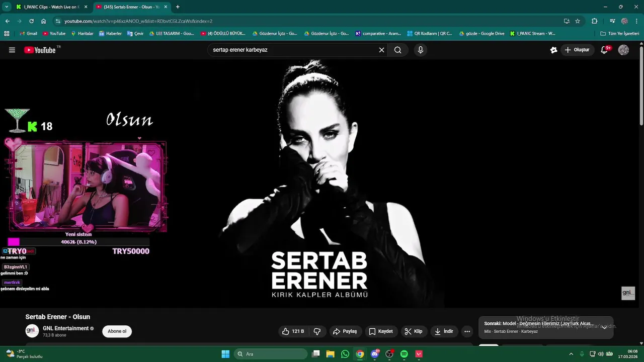Bookmark this page with star icon
This screenshot has height=362, width=644.
tap(578, 21)
